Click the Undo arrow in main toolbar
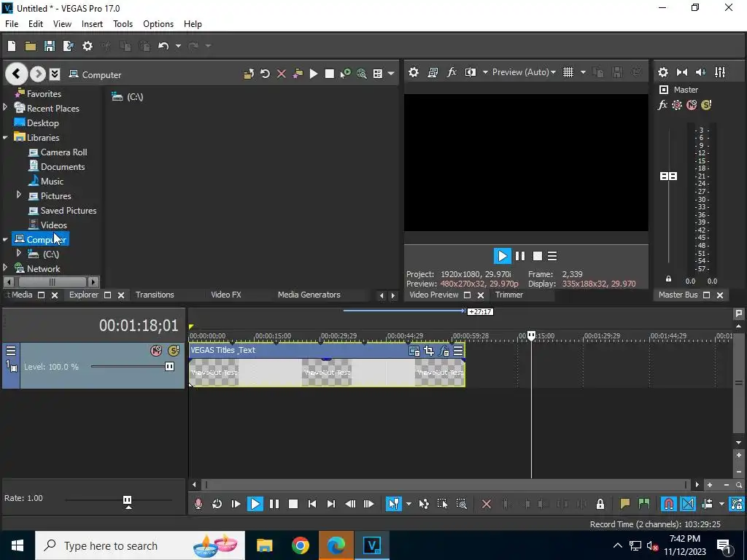This screenshot has height=560, width=747. click(163, 46)
